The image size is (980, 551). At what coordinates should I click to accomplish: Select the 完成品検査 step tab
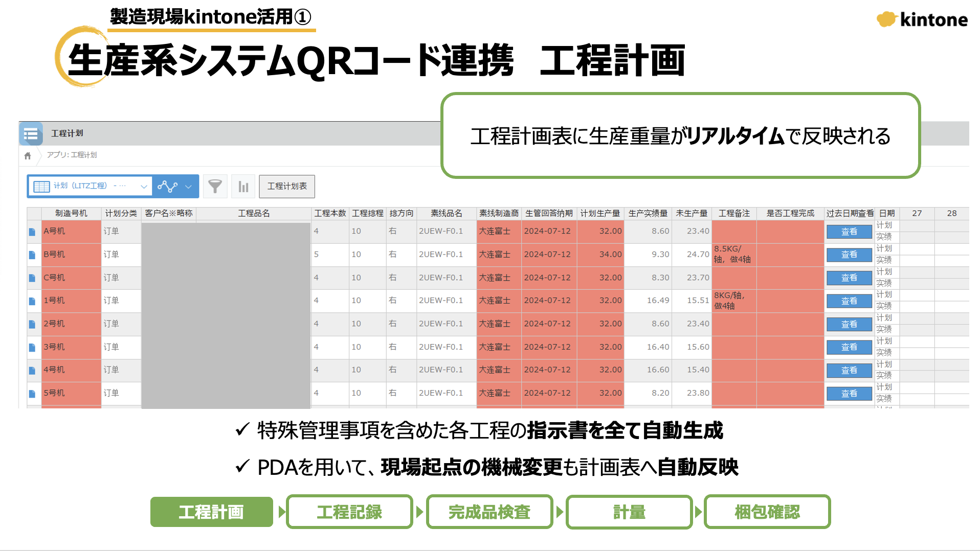[489, 512]
